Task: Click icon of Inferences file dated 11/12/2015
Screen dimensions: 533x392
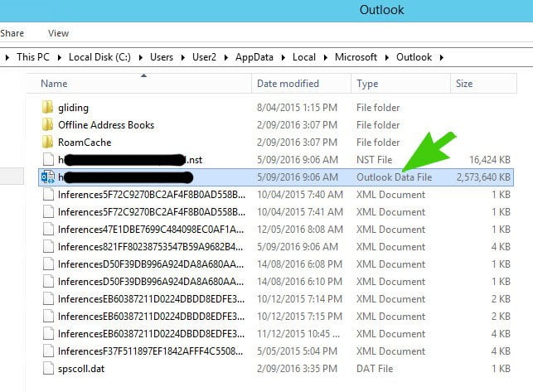Action: pyautogui.click(x=48, y=333)
